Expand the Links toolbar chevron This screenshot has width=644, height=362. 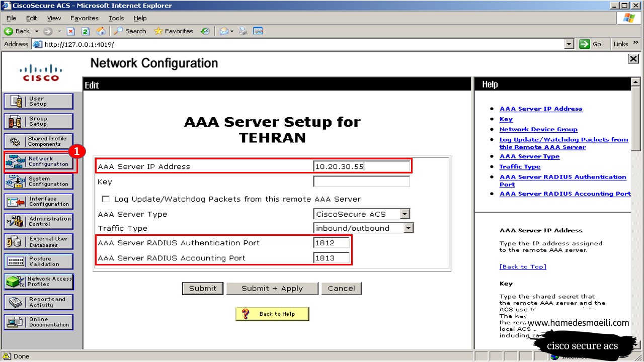(x=636, y=43)
